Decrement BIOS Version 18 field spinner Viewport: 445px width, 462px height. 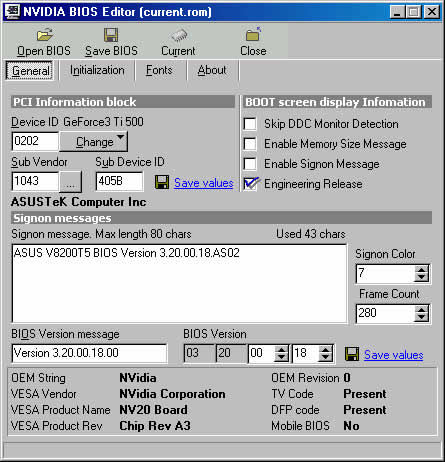pyautogui.click(x=325, y=358)
